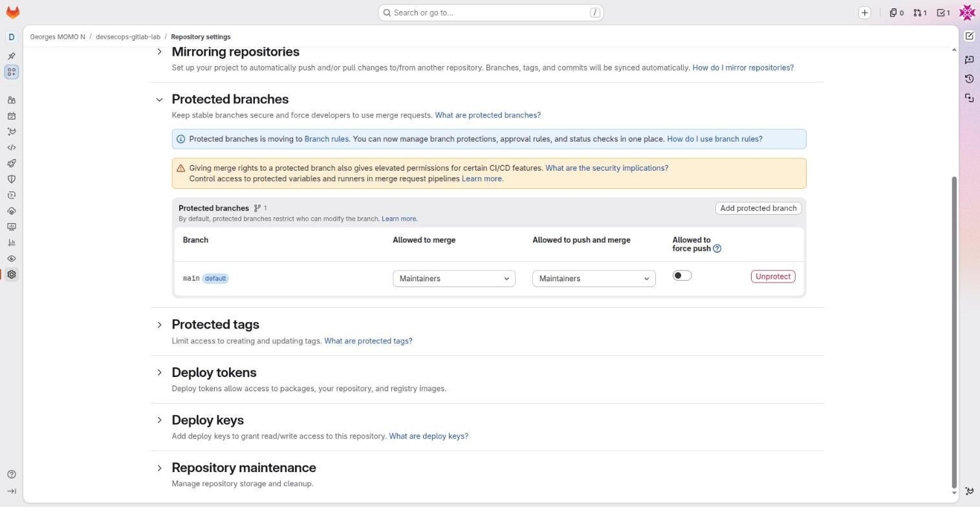This screenshot has width=980, height=507.
Task: Open the user avatar menu
Action: [x=967, y=12]
